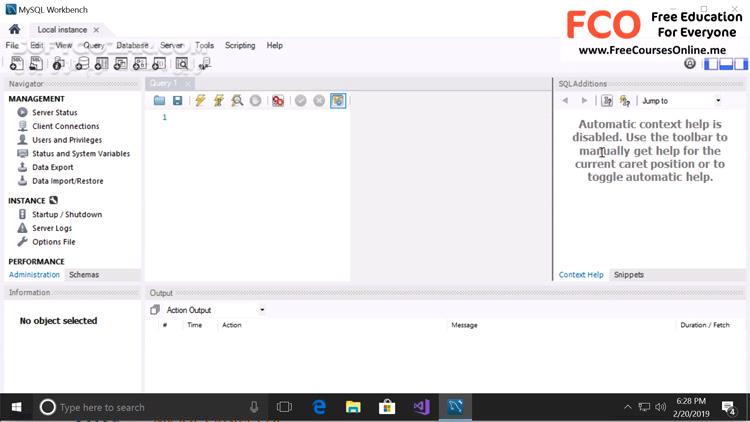The width and height of the screenshot is (750, 422).
Task: Open Client Connections in Navigator
Action: [66, 126]
